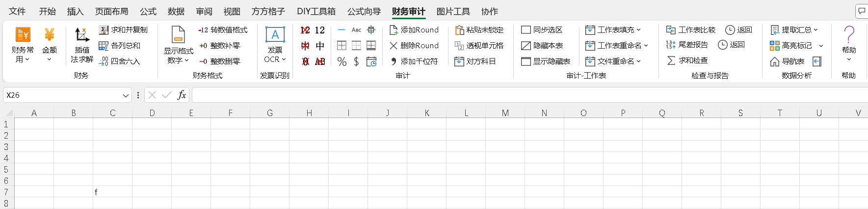Open the 公式向导 ribbon tab
This screenshot has height=209, width=868.
(x=364, y=11)
